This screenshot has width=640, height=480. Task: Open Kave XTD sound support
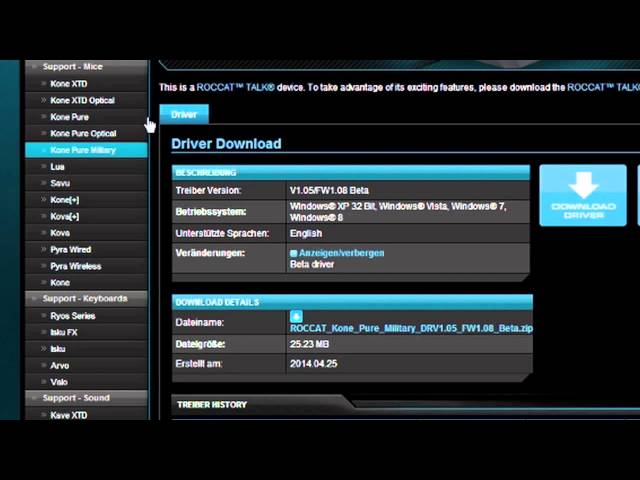(x=86, y=414)
